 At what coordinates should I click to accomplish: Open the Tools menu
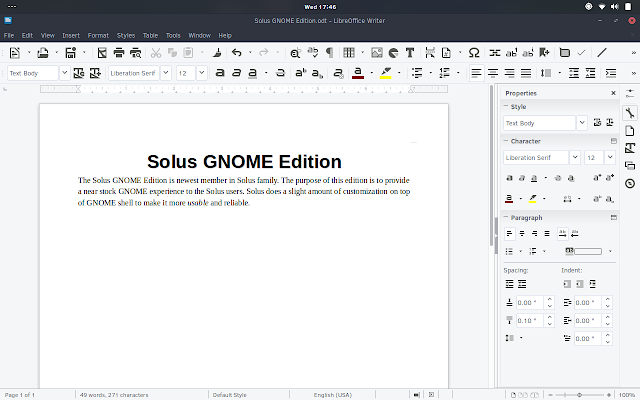pyautogui.click(x=173, y=36)
